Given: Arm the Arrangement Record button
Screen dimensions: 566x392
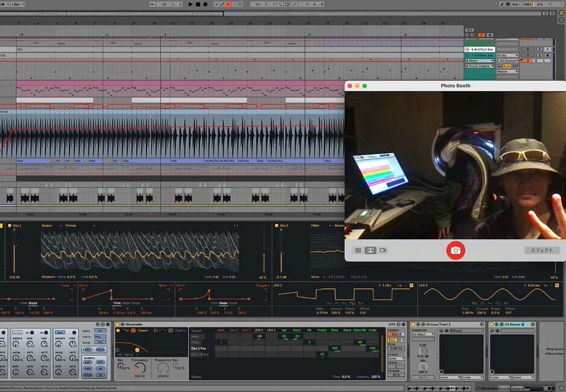Looking at the screenshot, I should pyautogui.click(x=205, y=4).
